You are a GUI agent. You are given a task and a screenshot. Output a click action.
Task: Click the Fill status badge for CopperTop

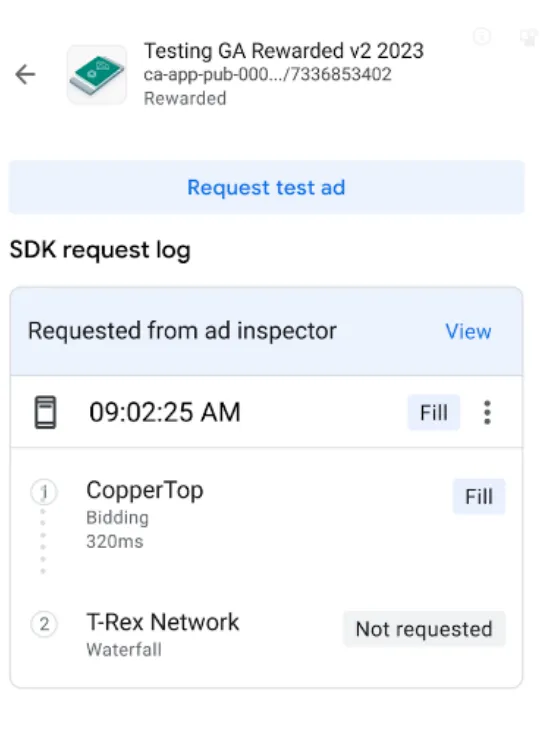point(479,496)
